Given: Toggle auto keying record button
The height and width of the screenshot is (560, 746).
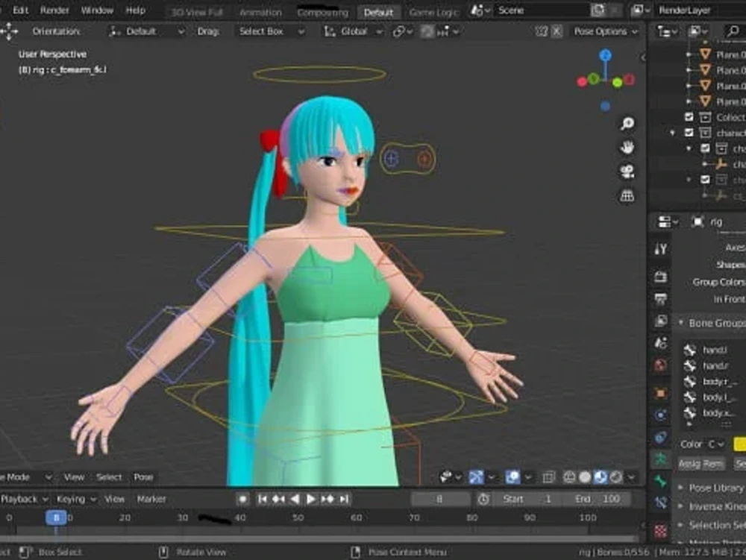Looking at the screenshot, I should [242, 499].
